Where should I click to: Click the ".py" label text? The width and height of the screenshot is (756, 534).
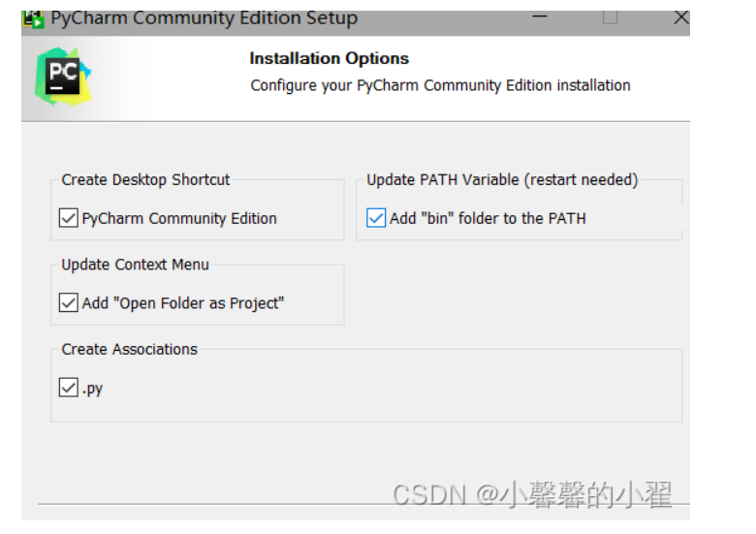point(93,389)
